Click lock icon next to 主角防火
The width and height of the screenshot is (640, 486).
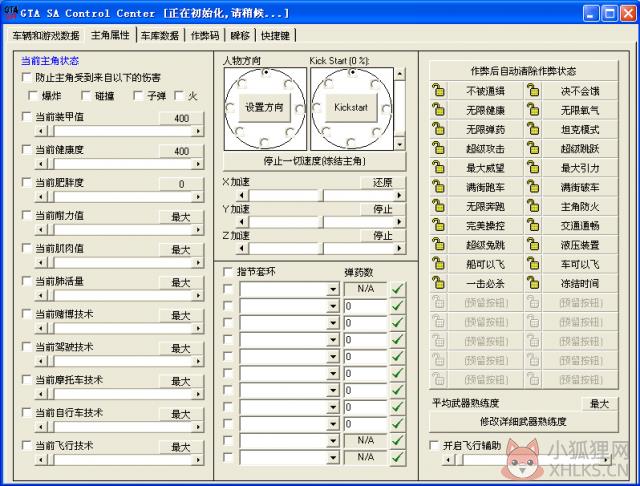(x=533, y=206)
